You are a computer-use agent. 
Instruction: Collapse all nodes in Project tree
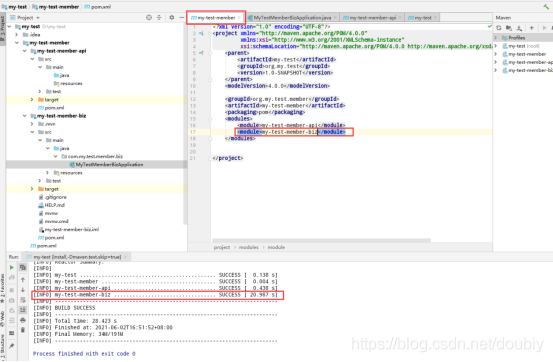[159, 17]
